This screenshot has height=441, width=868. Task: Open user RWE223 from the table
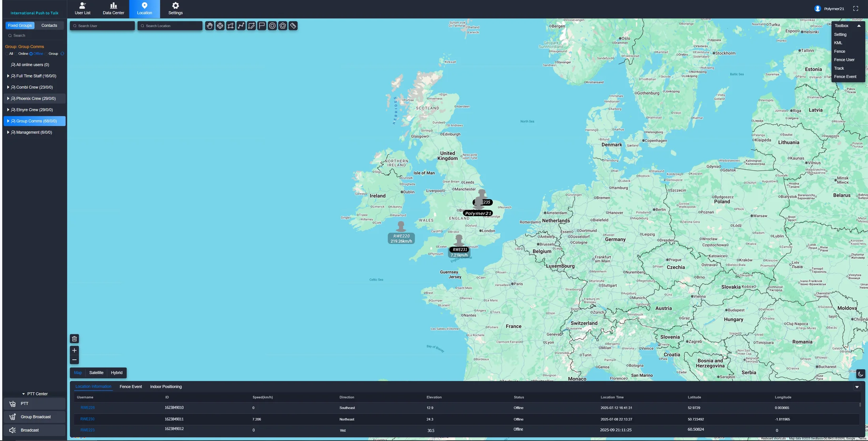88,430
